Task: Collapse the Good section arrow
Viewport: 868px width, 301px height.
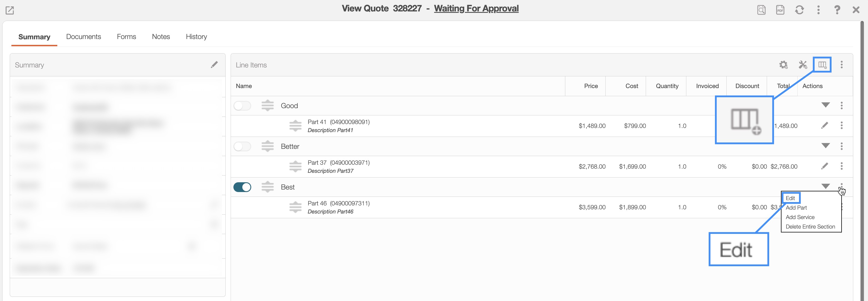Action: pos(825,105)
